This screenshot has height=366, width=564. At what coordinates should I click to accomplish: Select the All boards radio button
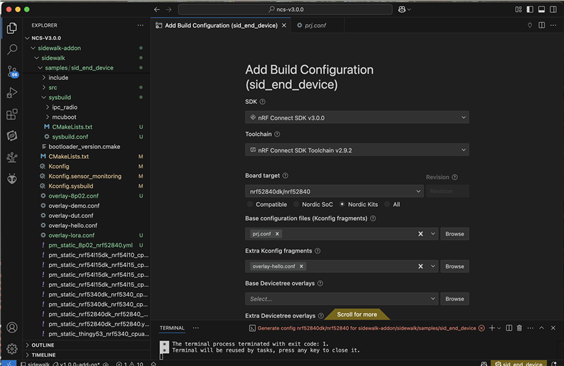coord(387,204)
